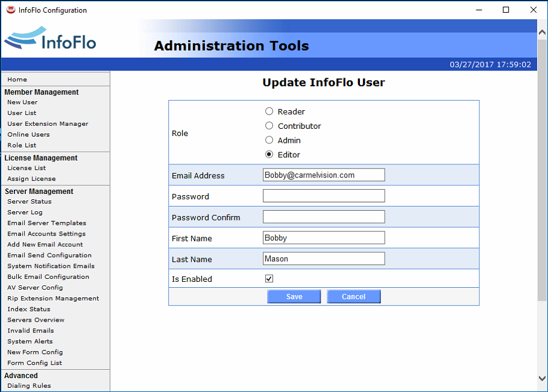Go to Role List page
This screenshot has width=548, height=392.
22,146
